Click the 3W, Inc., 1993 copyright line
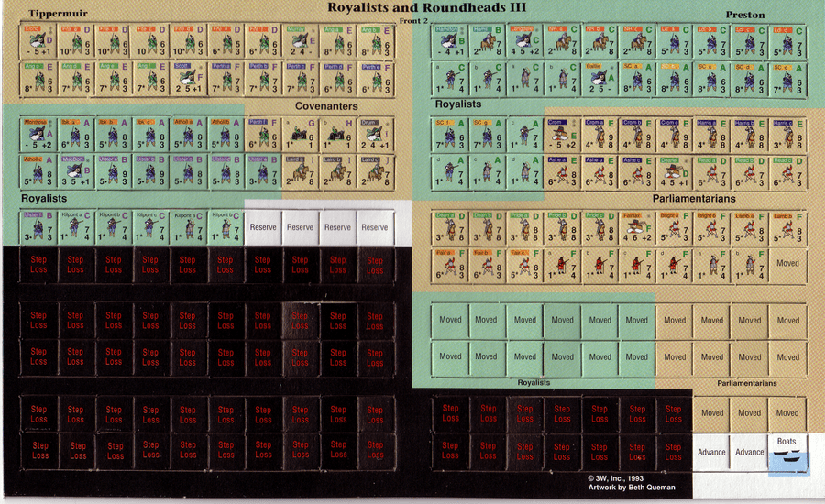The height and width of the screenshot is (504, 825). [x=616, y=478]
